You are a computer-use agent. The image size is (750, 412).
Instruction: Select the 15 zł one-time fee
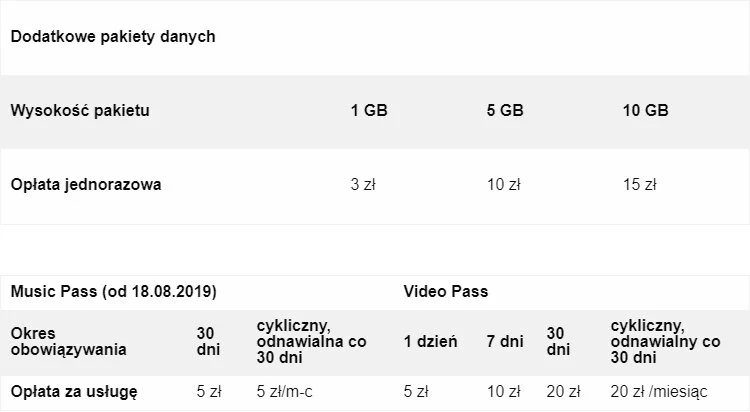(x=639, y=185)
